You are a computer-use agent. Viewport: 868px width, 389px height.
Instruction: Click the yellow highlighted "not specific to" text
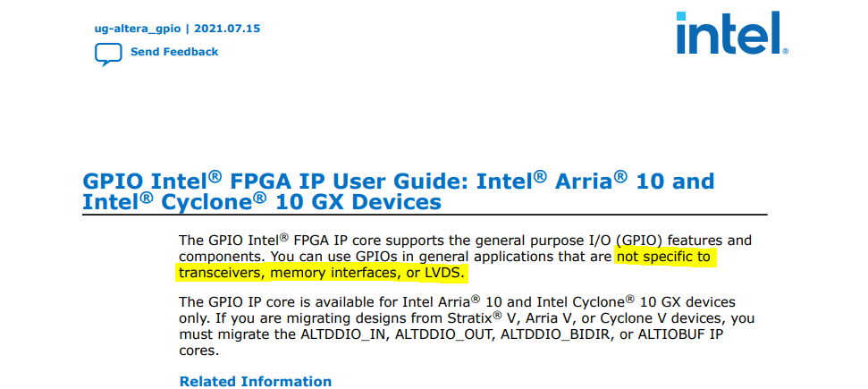[662, 258]
